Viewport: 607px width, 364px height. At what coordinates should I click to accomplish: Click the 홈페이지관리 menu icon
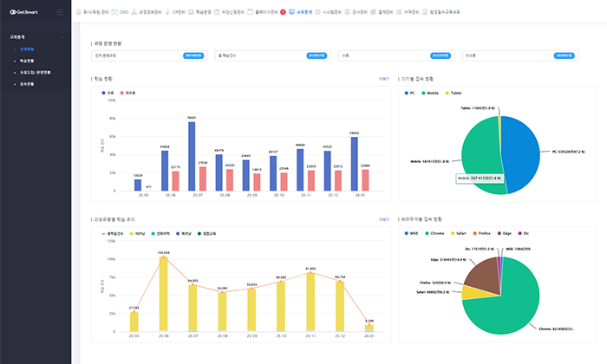[250, 13]
